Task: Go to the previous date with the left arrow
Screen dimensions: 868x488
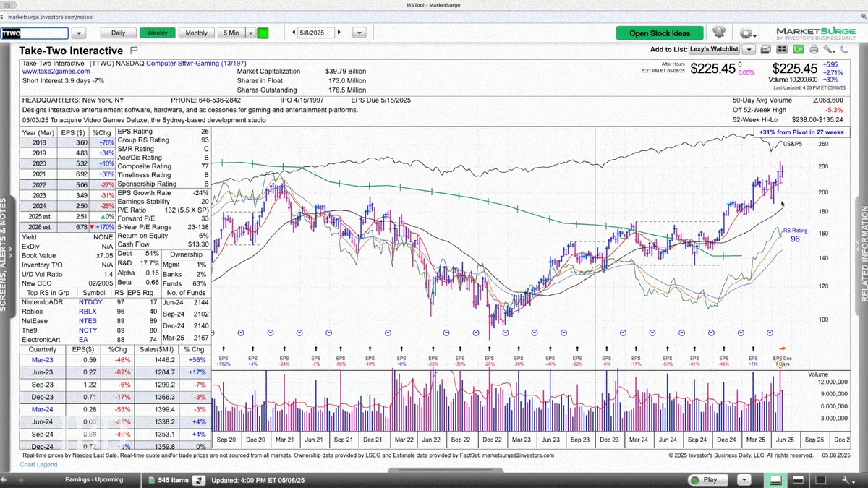Action: [x=294, y=33]
